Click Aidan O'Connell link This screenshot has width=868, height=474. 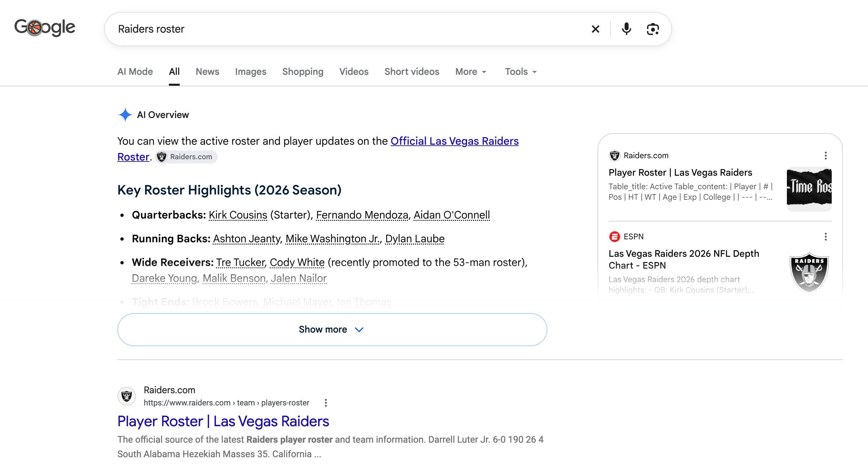(451, 215)
